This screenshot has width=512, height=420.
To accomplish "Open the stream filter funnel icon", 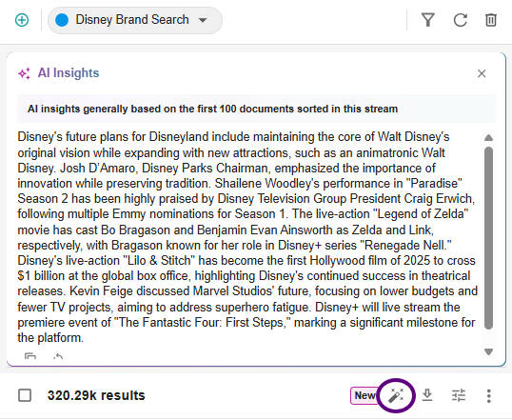I will point(427,20).
